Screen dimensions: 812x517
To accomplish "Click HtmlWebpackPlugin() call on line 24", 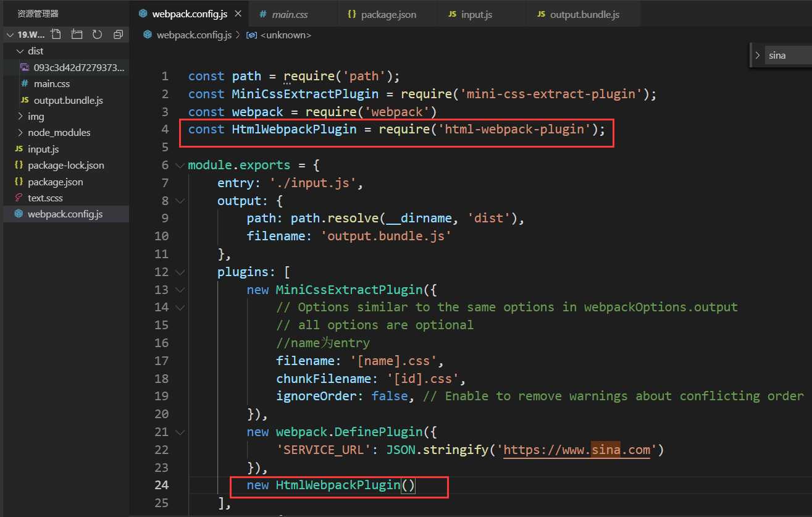I will click(346, 485).
